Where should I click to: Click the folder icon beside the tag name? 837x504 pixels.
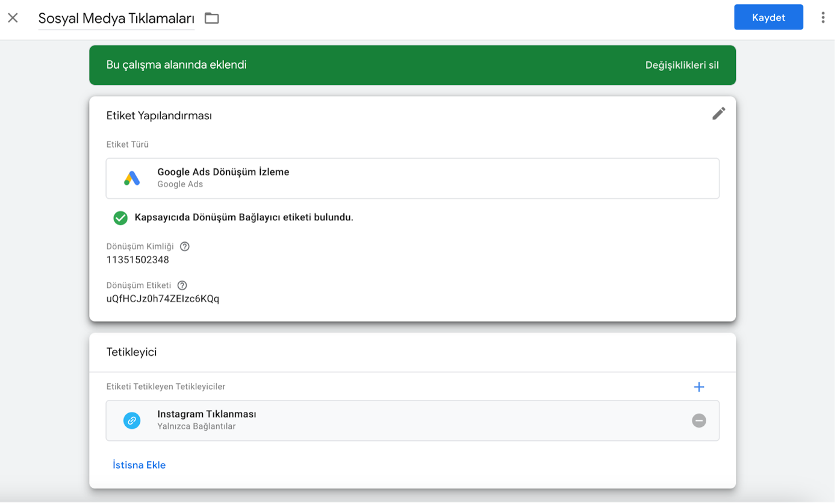point(211,18)
